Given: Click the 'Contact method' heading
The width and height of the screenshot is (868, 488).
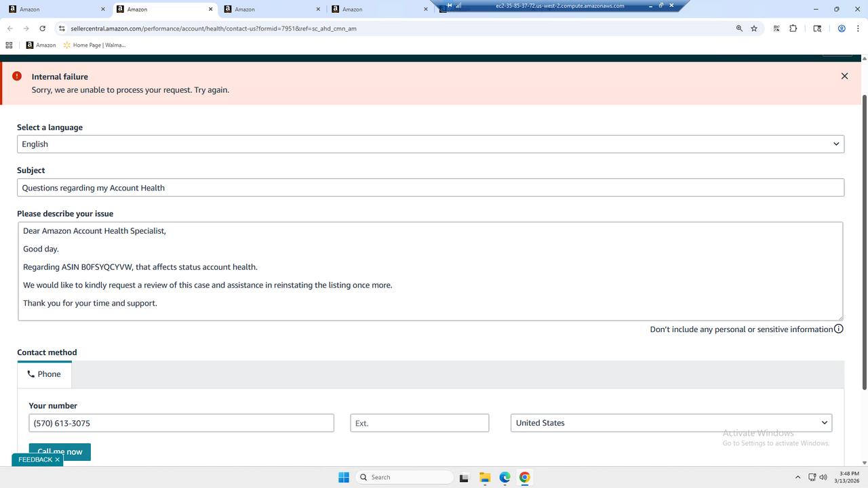Looking at the screenshot, I should click(47, 352).
